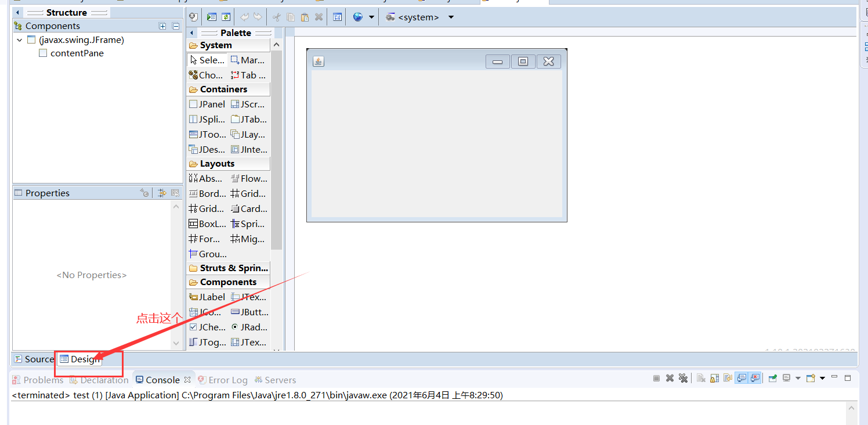Select the JRadioButton component in the Palette
868x425 pixels.
point(249,327)
